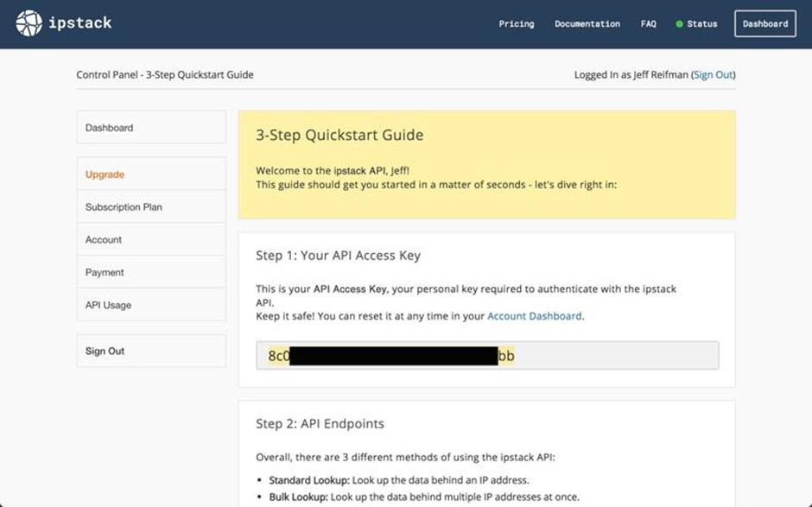Click 'Welcome to the ipstack API, Jeff!' text
This screenshot has height=507, width=812.
coord(333,170)
